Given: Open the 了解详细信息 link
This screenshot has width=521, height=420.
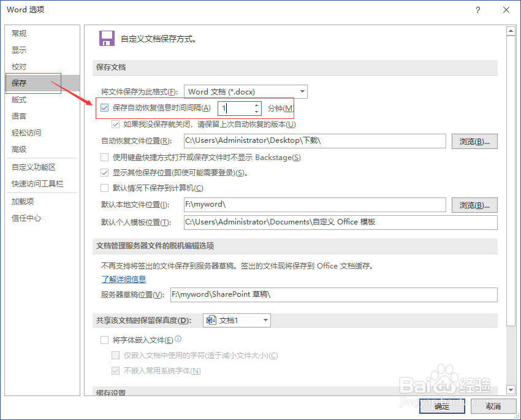Looking at the screenshot, I should tap(124, 279).
